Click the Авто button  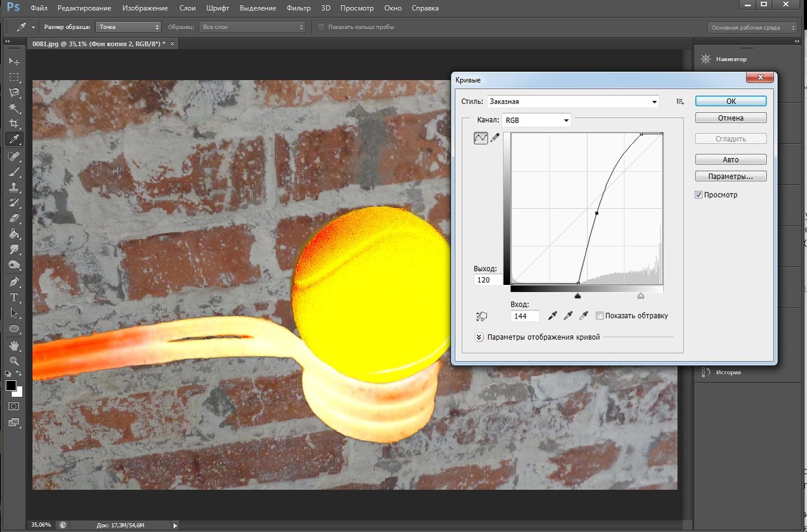(x=731, y=159)
